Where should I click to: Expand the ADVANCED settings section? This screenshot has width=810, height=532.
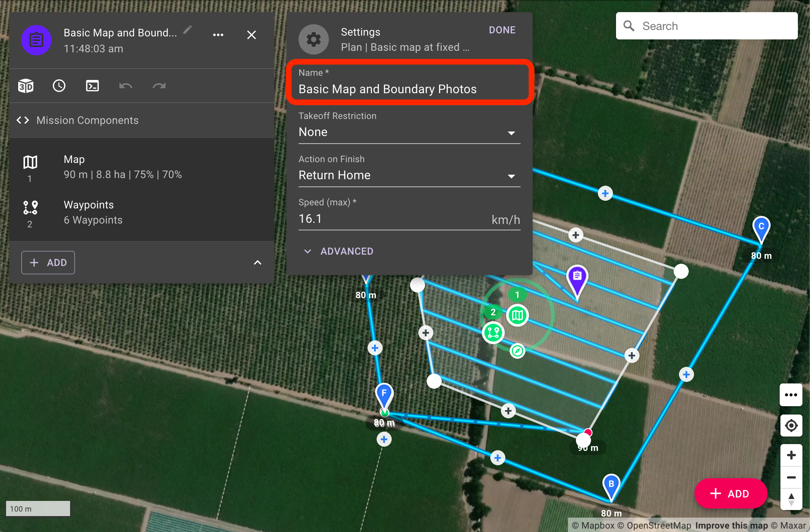[x=339, y=251]
